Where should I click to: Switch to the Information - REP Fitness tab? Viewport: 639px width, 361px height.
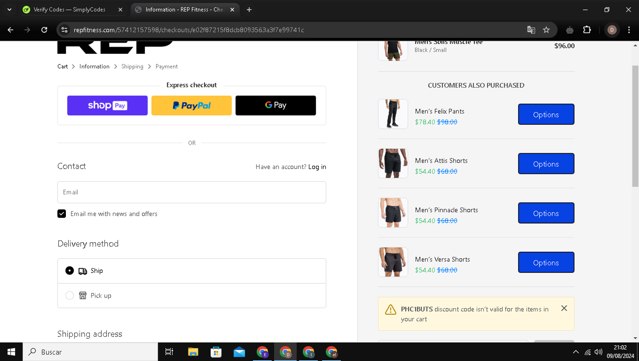point(185,9)
